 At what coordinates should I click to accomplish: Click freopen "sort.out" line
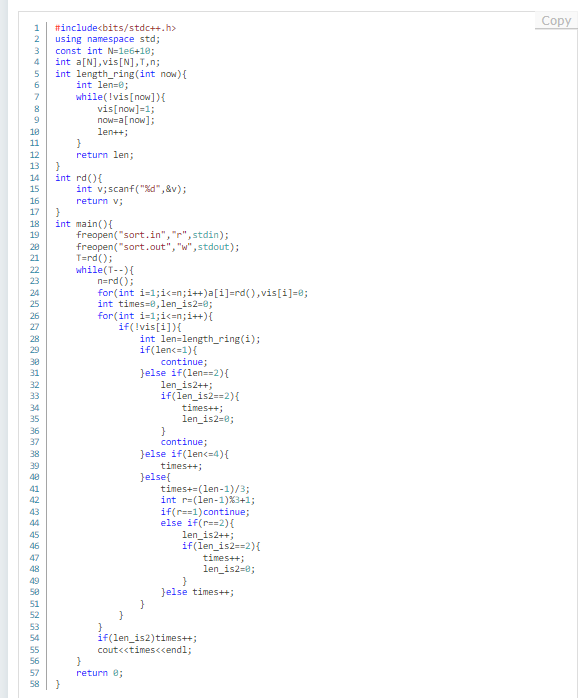(x=158, y=247)
